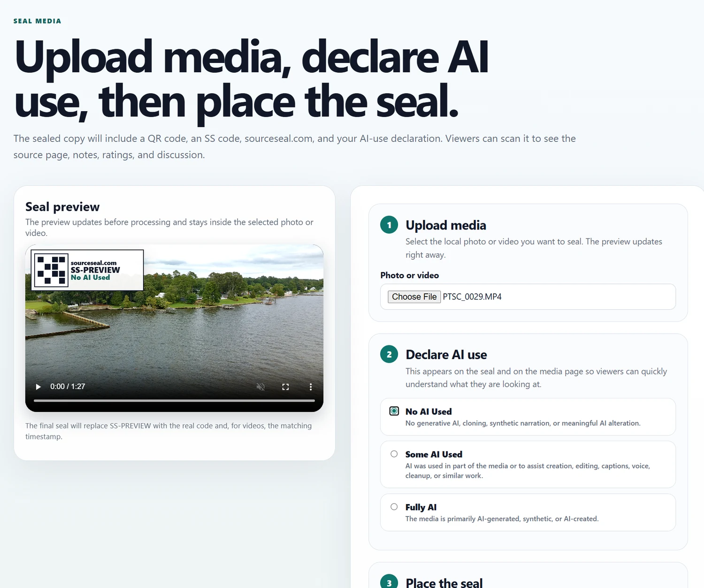Screen dimensions: 704x588
Task: Unmute the video via speaker icon
Action: point(260,387)
